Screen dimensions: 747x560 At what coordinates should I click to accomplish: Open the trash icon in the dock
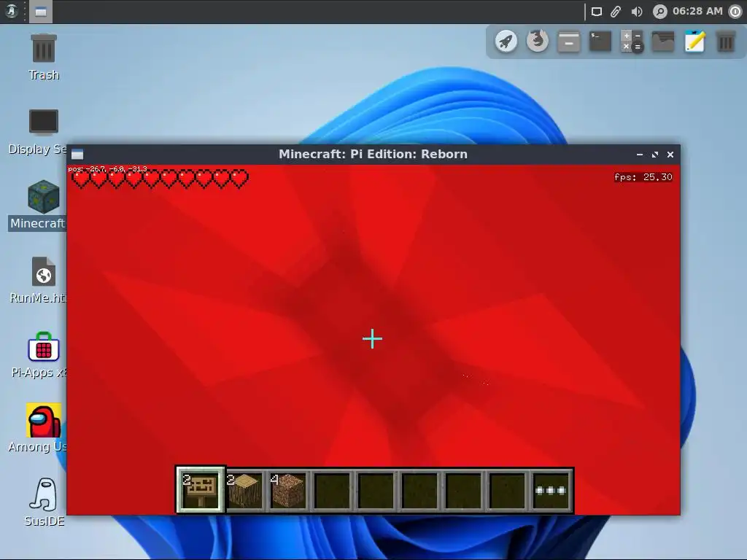(726, 42)
